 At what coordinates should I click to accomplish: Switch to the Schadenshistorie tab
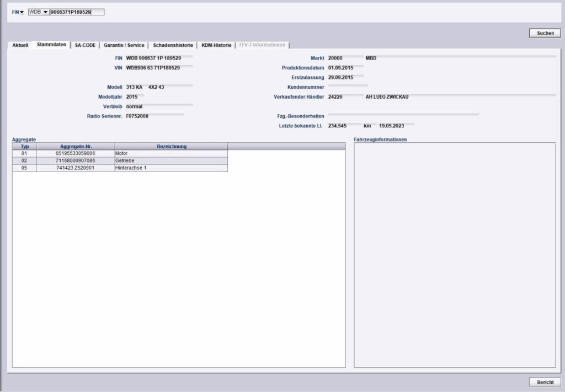pos(173,45)
